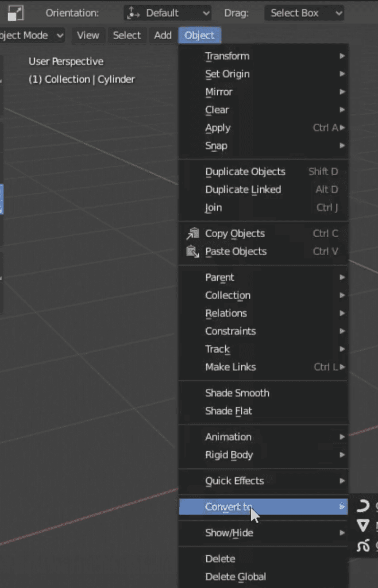Image resolution: width=378 pixels, height=588 pixels.
Task: Choose Delete Global entry
Action: (x=264, y=577)
